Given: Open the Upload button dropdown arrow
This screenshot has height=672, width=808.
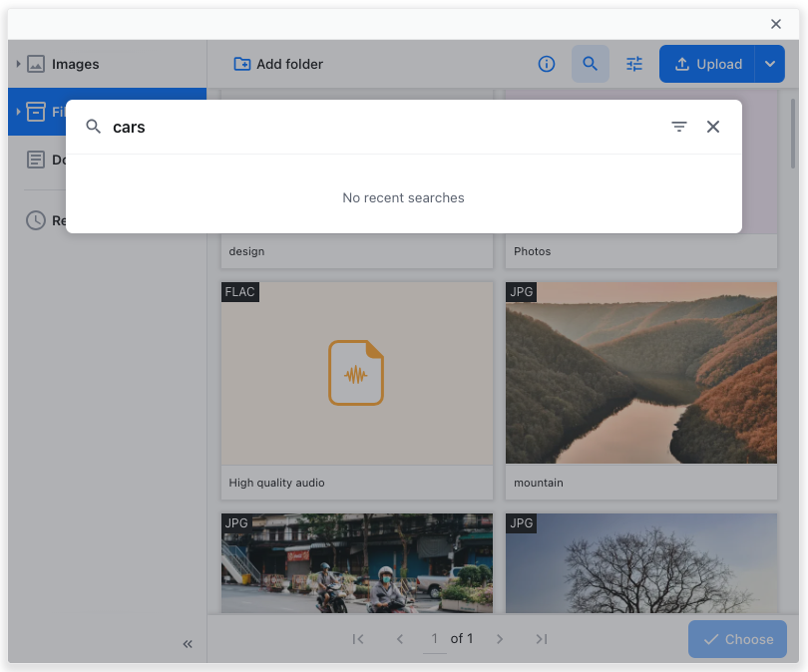Looking at the screenshot, I should click(x=768, y=64).
